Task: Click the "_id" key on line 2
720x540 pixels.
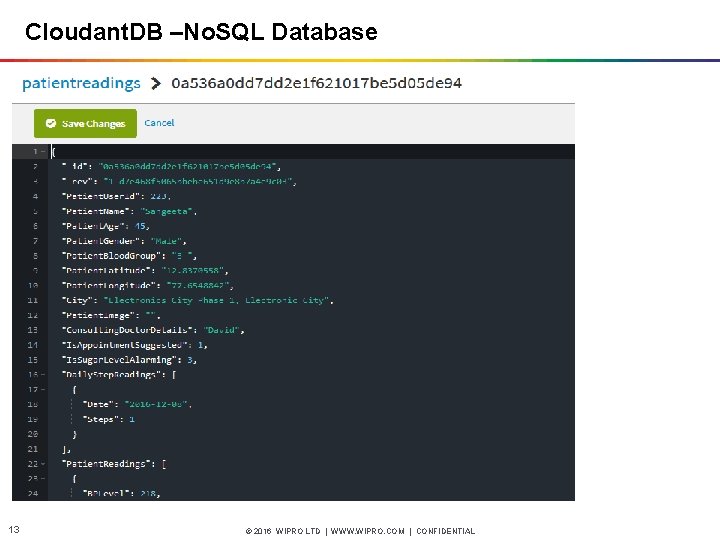Action: [x=74, y=166]
